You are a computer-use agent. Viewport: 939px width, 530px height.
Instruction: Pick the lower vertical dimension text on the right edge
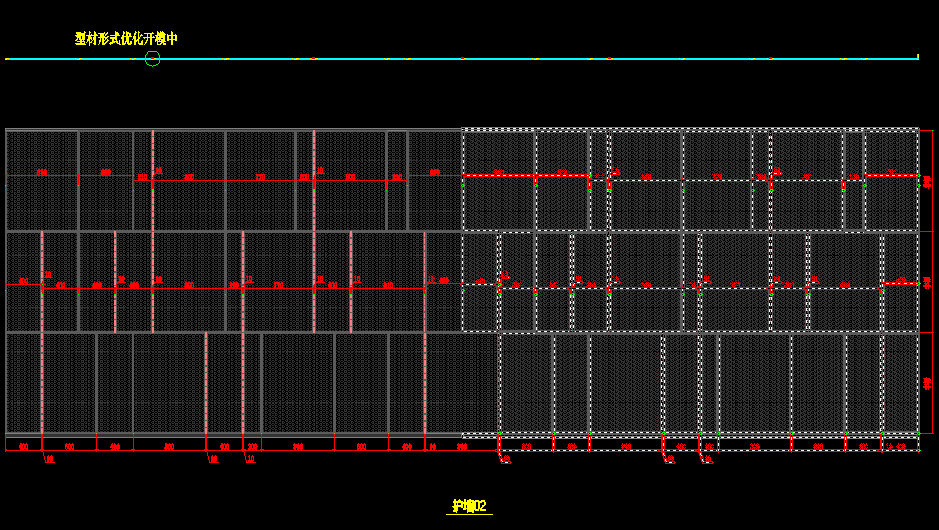click(x=927, y=382)
